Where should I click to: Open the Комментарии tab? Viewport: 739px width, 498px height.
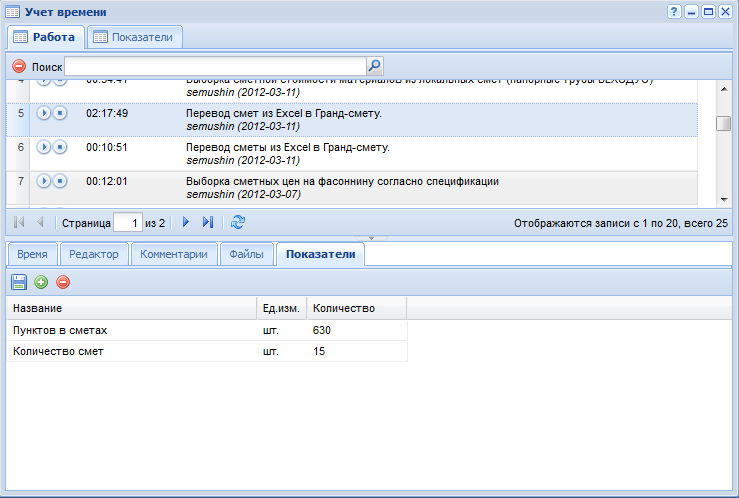tap(173, 254)
